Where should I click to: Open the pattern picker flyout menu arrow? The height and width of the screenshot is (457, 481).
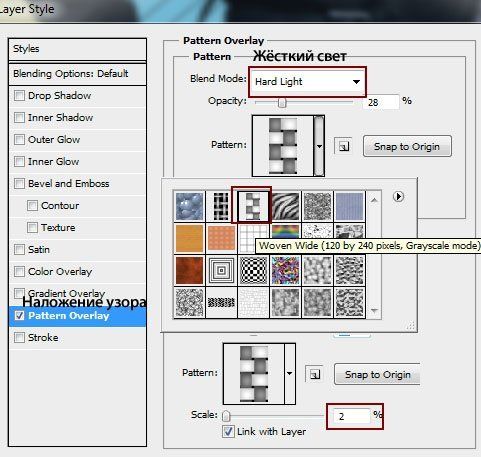point(398,196)
